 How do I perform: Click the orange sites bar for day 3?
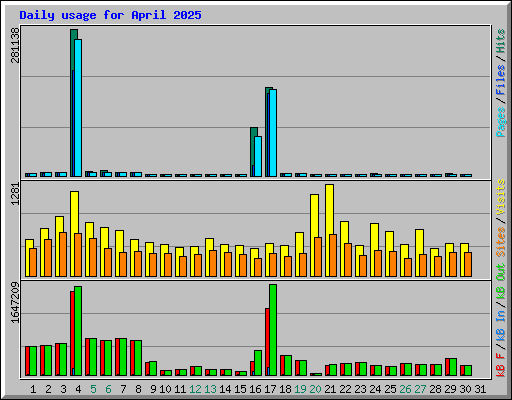[63, 255]
